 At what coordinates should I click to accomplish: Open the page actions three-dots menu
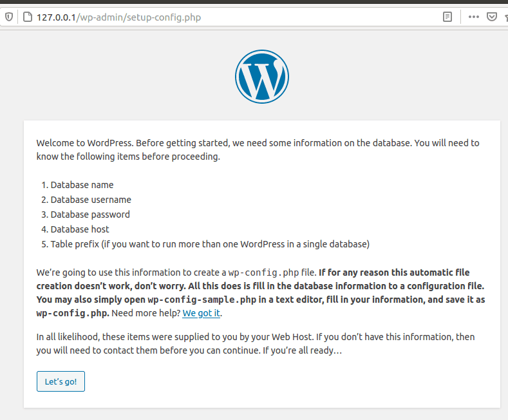point(474,17)
